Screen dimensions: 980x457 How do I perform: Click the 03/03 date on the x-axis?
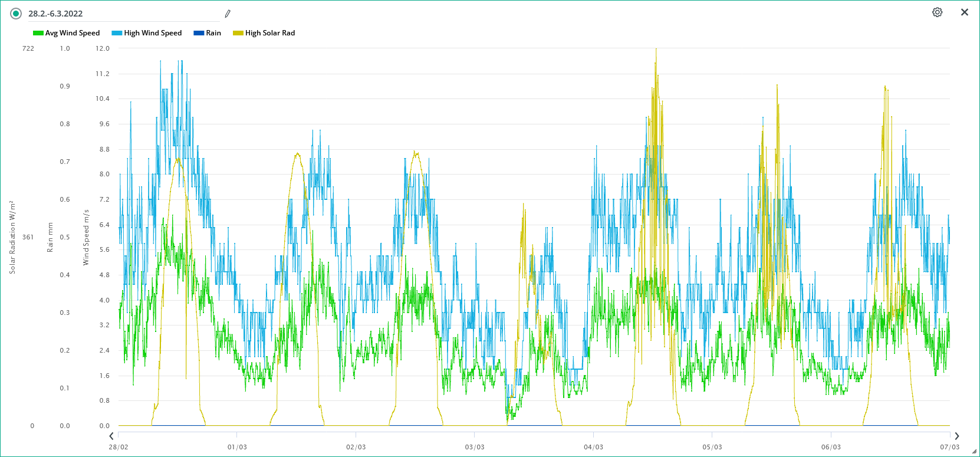475,447
